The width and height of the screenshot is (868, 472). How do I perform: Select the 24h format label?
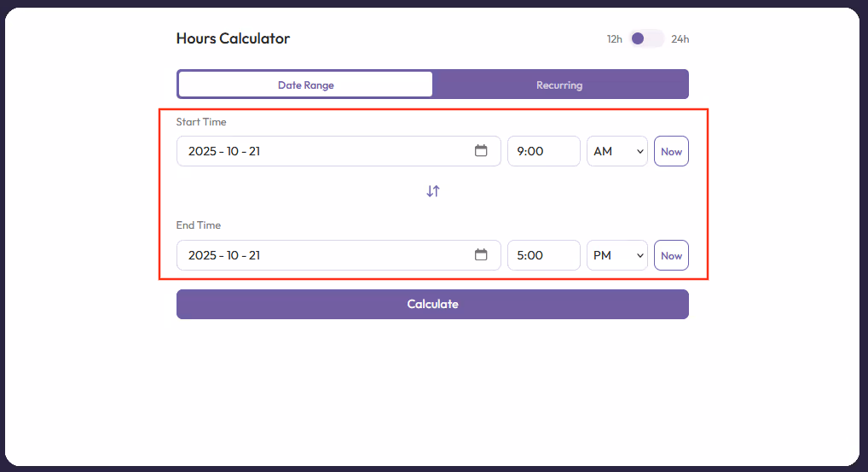pos(680,38)
